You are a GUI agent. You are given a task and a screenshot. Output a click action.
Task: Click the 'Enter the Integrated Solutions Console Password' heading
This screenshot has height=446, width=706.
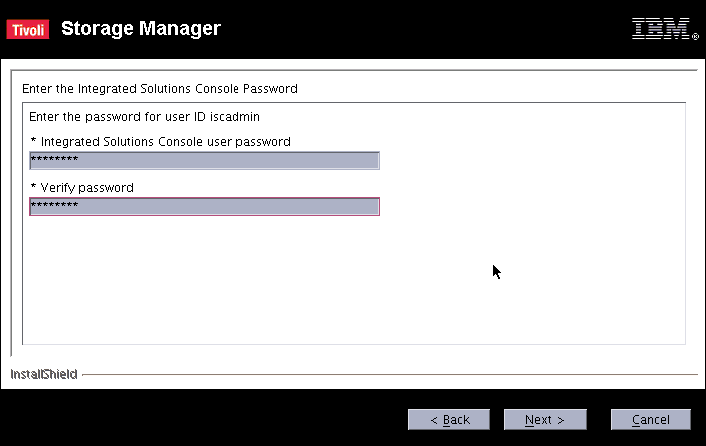pyautogui.click(x=160, y=89)
